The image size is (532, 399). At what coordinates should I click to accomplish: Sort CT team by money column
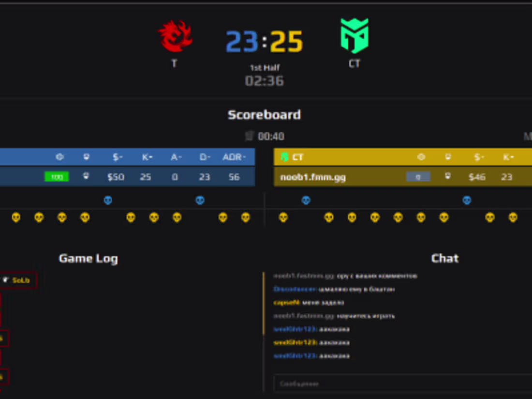tap(479, 157)
